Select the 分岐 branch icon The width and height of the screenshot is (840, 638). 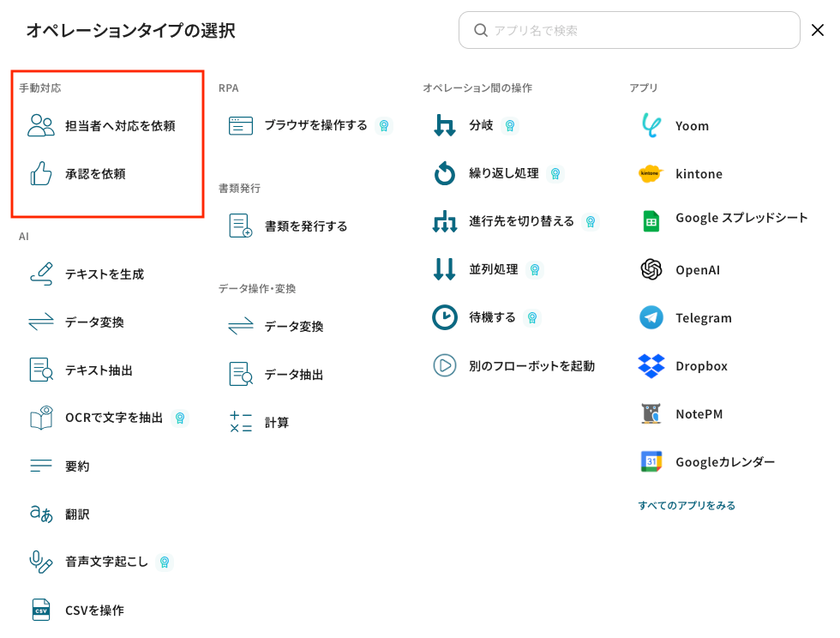pos(444,126)
